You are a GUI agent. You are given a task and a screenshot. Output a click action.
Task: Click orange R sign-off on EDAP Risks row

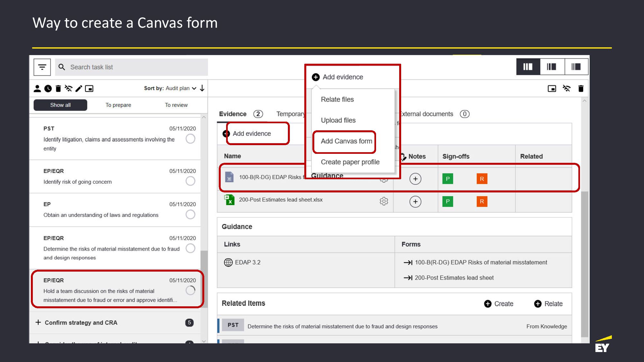click(482, 179)
